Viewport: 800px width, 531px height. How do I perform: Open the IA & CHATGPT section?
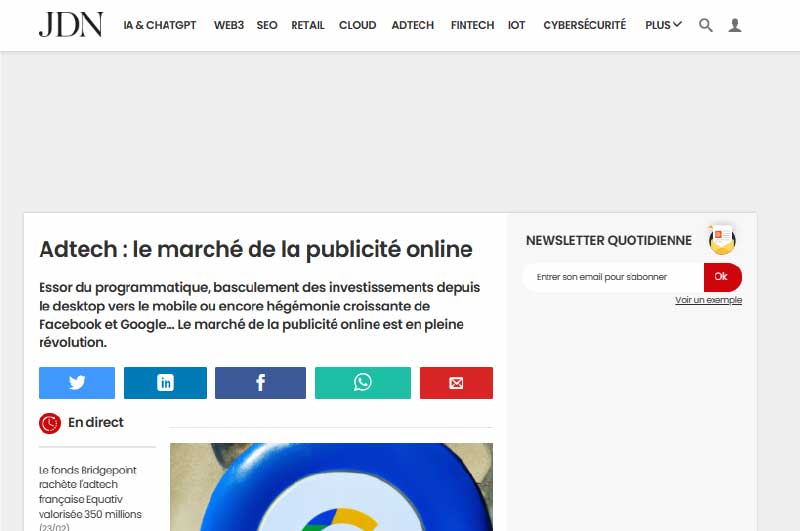160,25
